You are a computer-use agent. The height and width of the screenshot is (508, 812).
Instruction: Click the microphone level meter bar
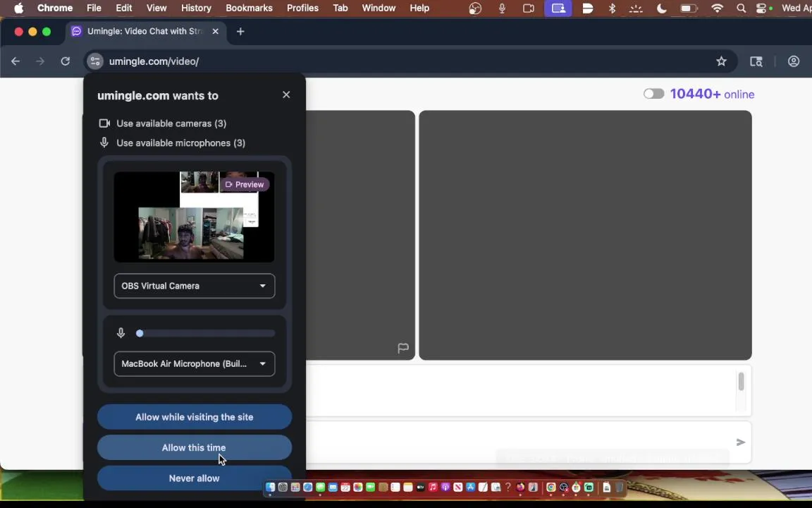(206, 333)
